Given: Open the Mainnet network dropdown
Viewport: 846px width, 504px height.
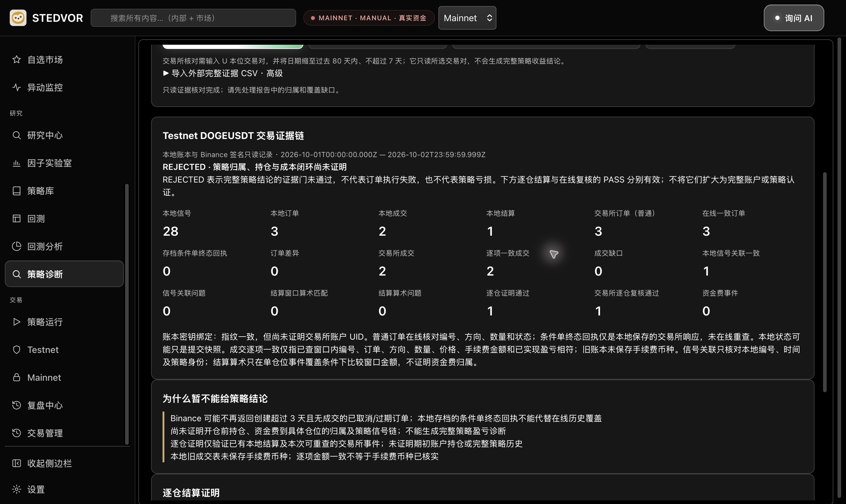Looking at the screenshot, I should pyautogui.click(x=467, y=18).
